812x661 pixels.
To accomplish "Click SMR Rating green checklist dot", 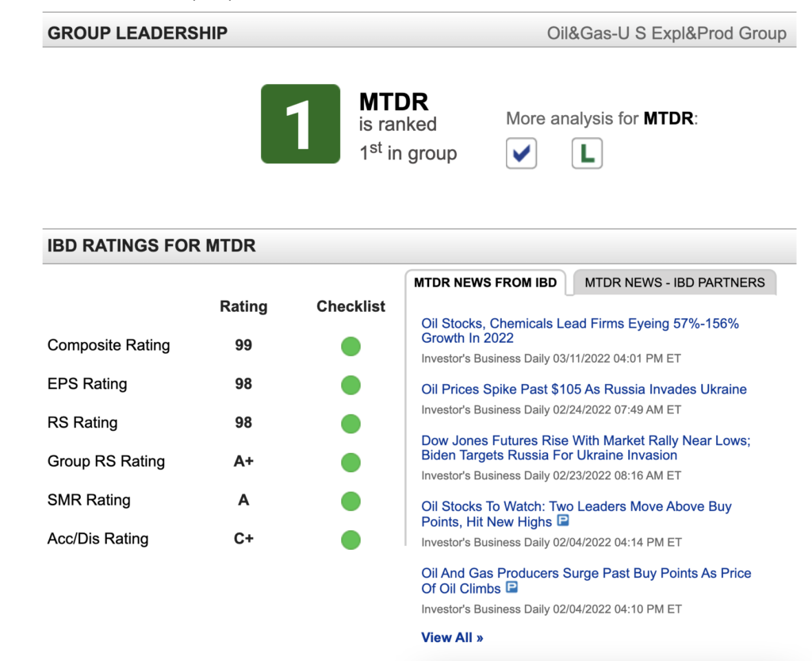I will click(350, 501).
